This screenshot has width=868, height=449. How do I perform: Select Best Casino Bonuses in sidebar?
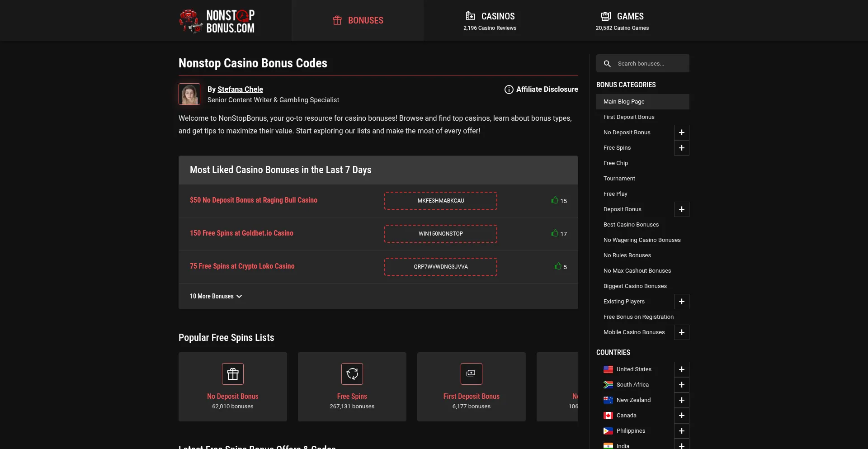pyautogui.click(x=631, y=225)
